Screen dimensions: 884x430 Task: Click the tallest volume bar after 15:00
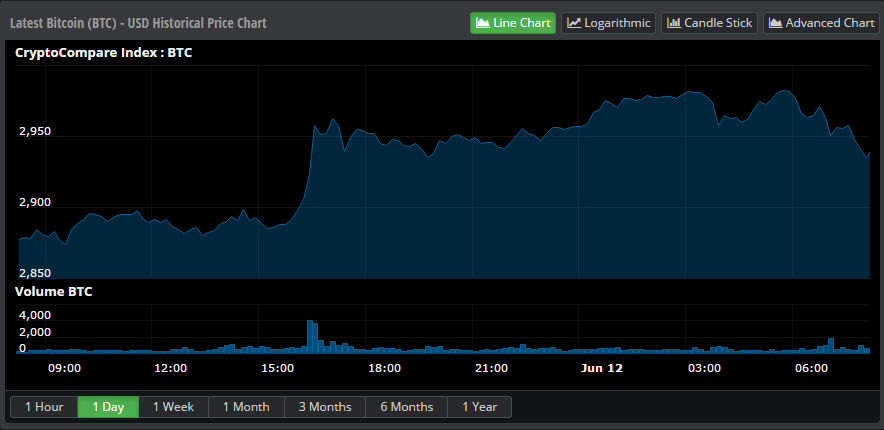[x=310, y=335]
